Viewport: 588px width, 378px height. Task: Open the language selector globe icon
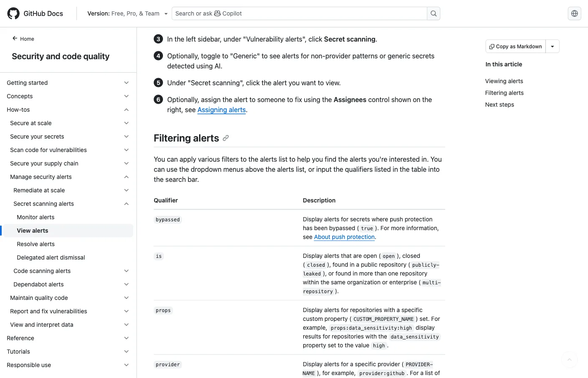coord(574,13)
